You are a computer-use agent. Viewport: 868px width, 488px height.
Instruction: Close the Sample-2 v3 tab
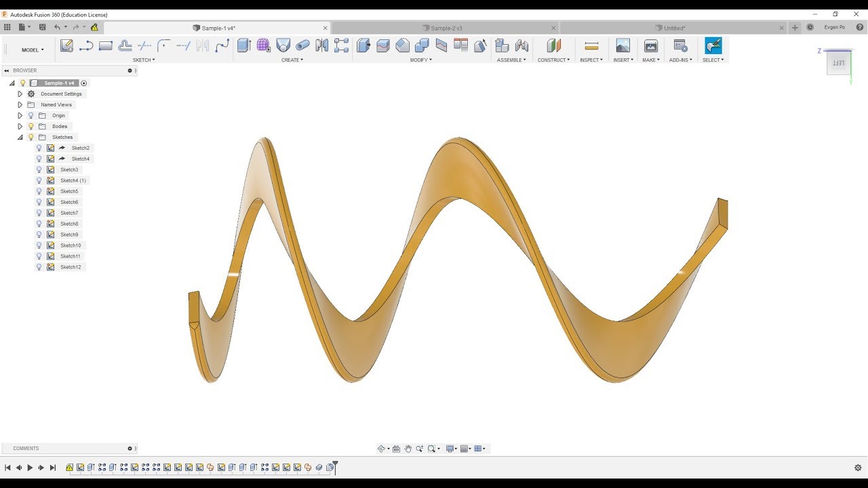coord(553,28)
